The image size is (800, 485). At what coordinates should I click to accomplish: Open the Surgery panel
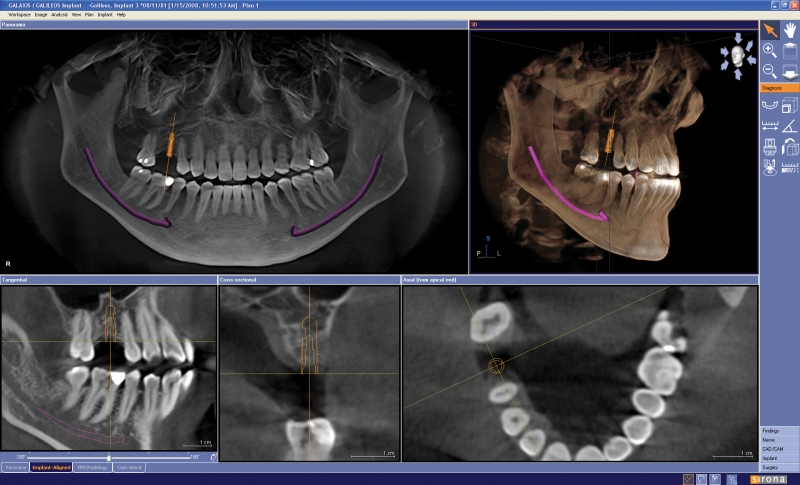pyautogui.click(x=780, y=468)
